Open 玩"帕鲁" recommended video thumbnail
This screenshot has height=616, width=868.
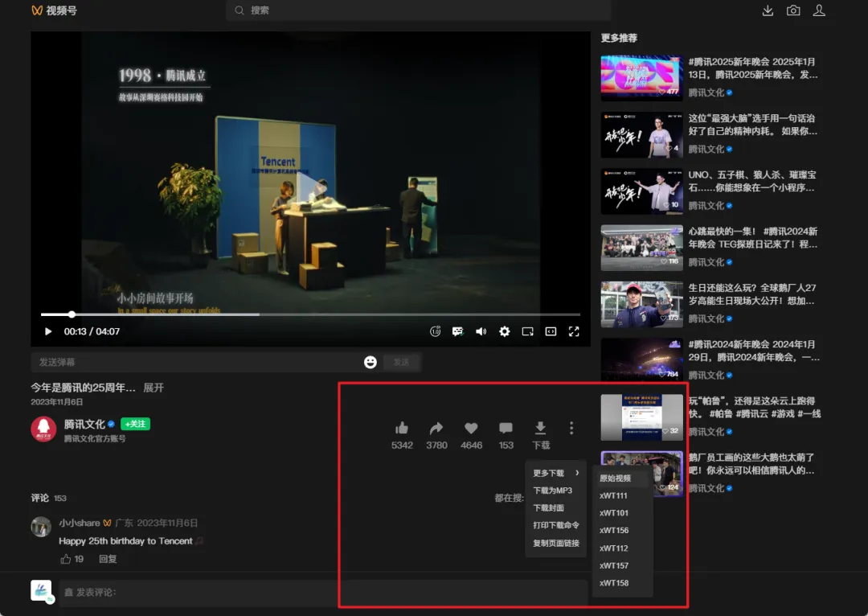coord(641,417)
